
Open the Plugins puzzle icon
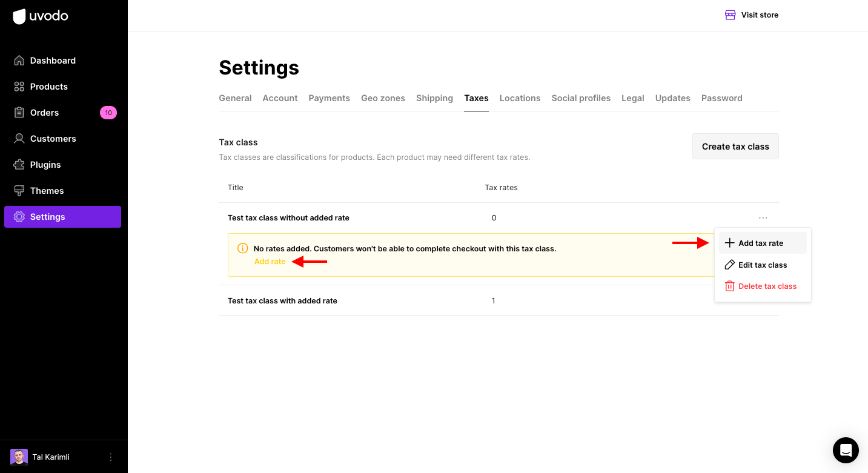click(19, 165)
